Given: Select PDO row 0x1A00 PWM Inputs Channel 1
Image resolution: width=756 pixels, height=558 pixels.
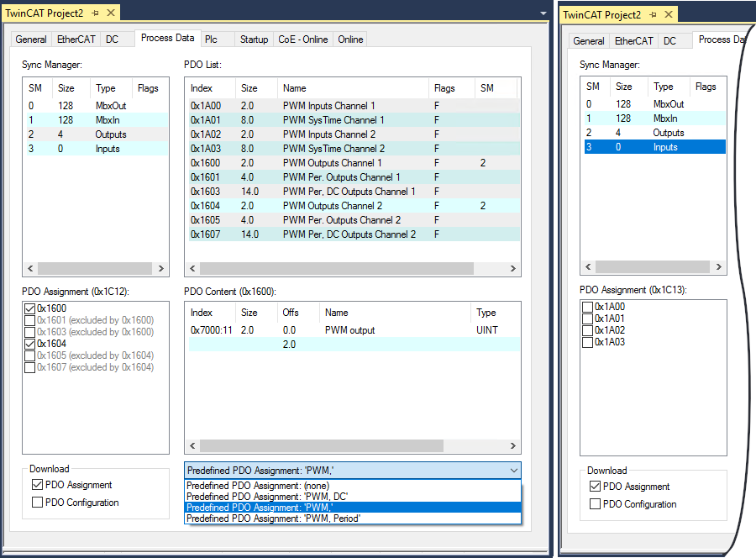Looking at the screenshot, I should 354,106.
